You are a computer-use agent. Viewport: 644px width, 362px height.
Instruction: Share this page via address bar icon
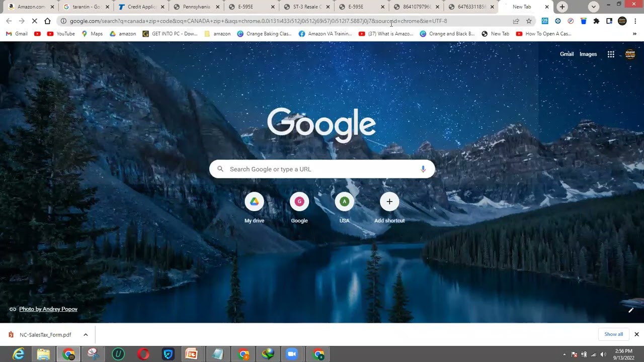click(x=516, y=21)
